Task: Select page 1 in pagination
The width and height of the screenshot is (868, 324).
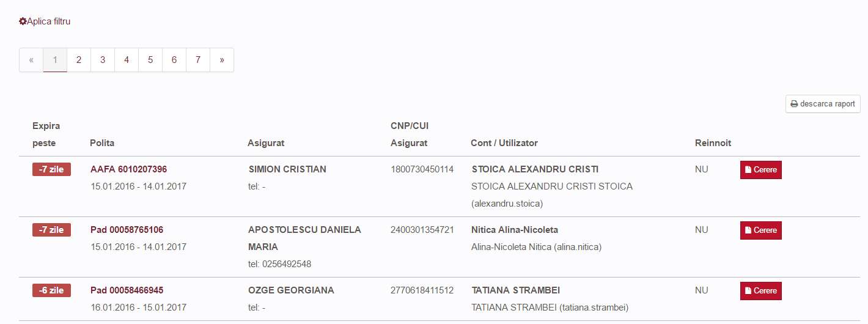Action: (55, 60)
